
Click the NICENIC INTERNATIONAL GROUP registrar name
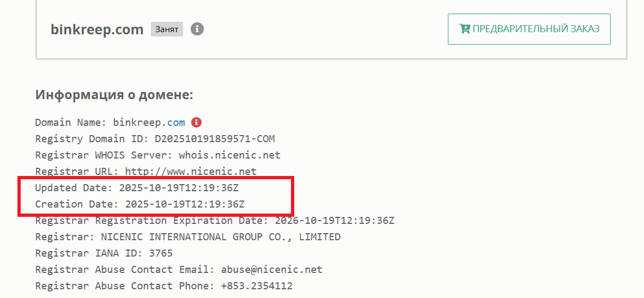221,237
